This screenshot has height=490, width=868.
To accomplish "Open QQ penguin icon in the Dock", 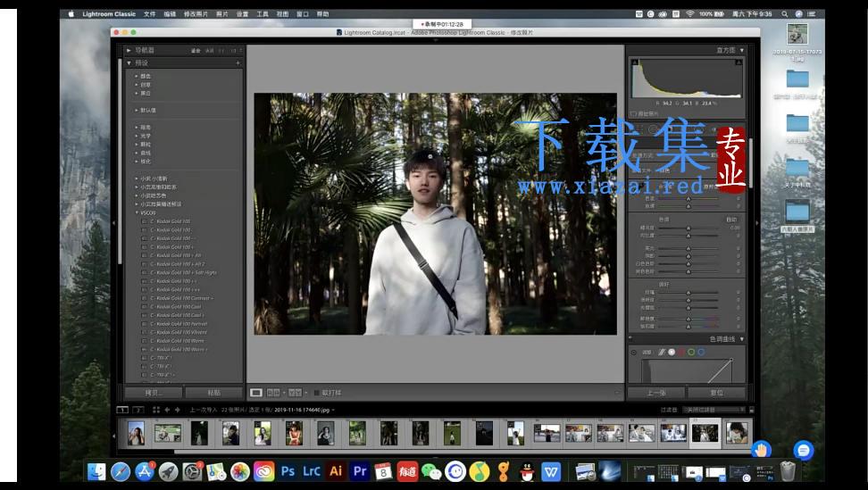I will click(527, 471).
